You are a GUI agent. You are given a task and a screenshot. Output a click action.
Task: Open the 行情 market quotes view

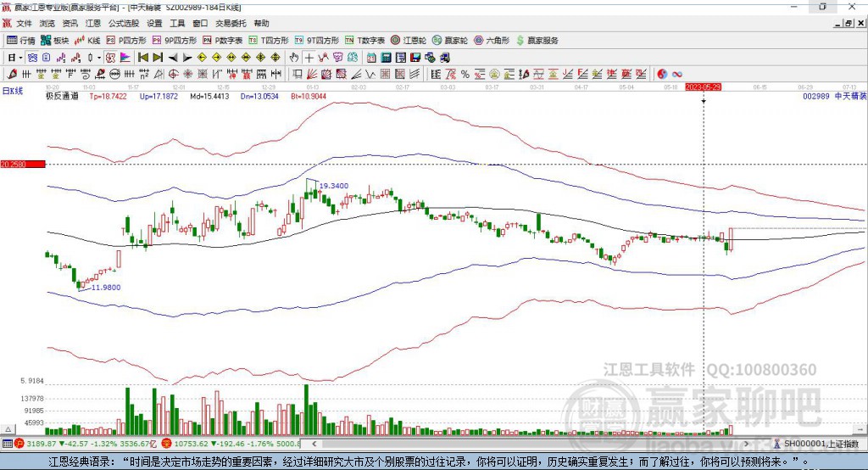pos(21,41)
